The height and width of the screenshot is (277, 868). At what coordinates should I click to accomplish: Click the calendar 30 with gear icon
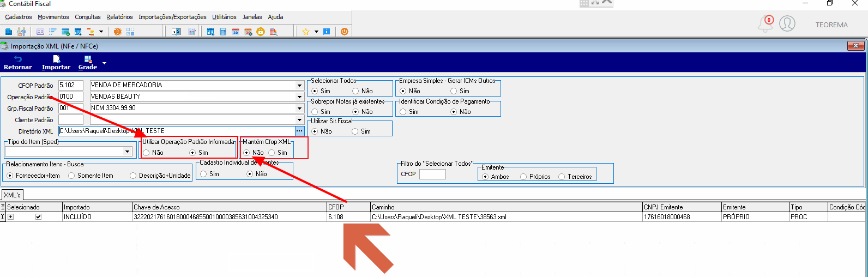pyautogui.click(x=248, y=32)
